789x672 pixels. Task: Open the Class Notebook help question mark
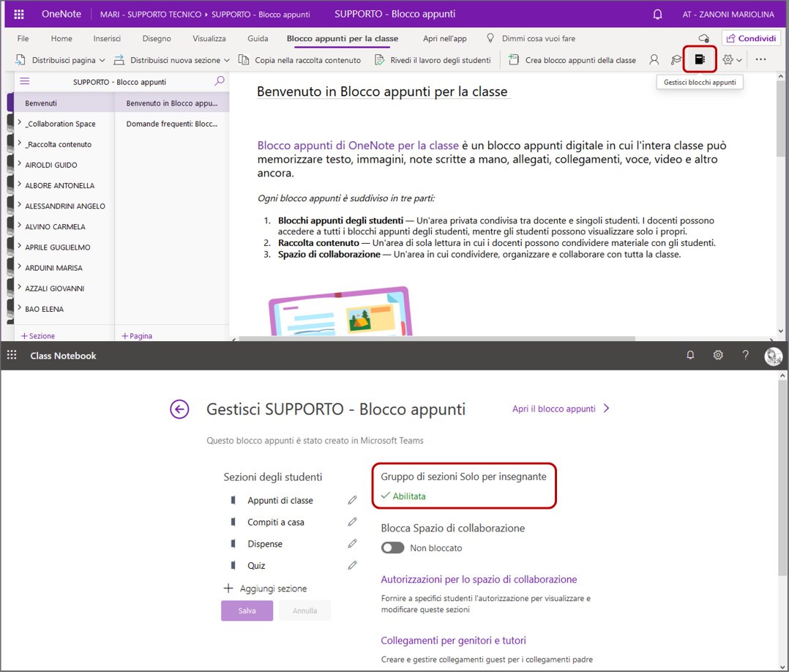746,355
